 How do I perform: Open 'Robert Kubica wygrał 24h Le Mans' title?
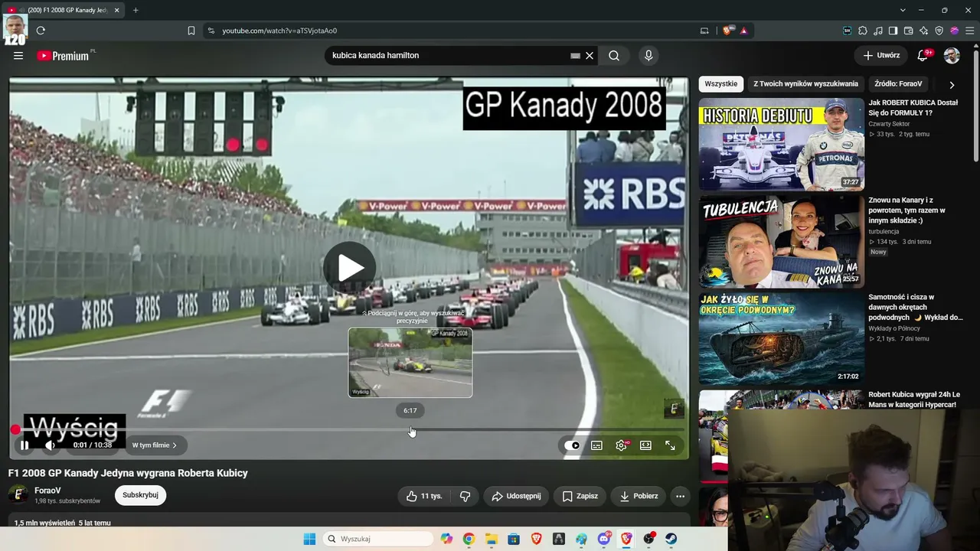tap(914, 399)
